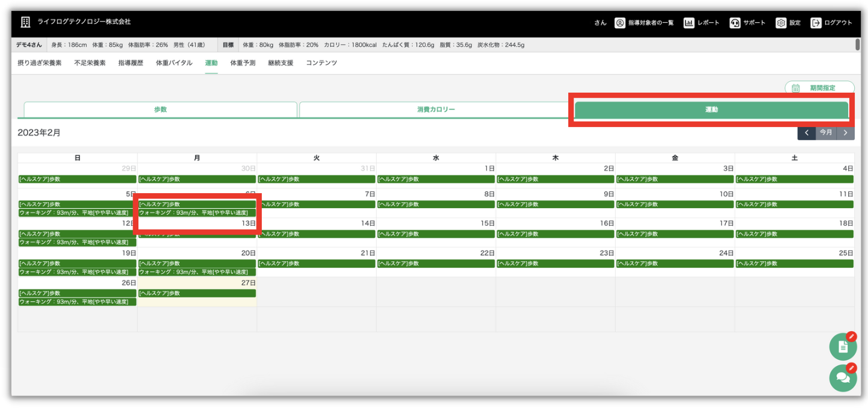Go to next month with right chevron
This screenshot has height=408, width=868.
pos(845,132)
